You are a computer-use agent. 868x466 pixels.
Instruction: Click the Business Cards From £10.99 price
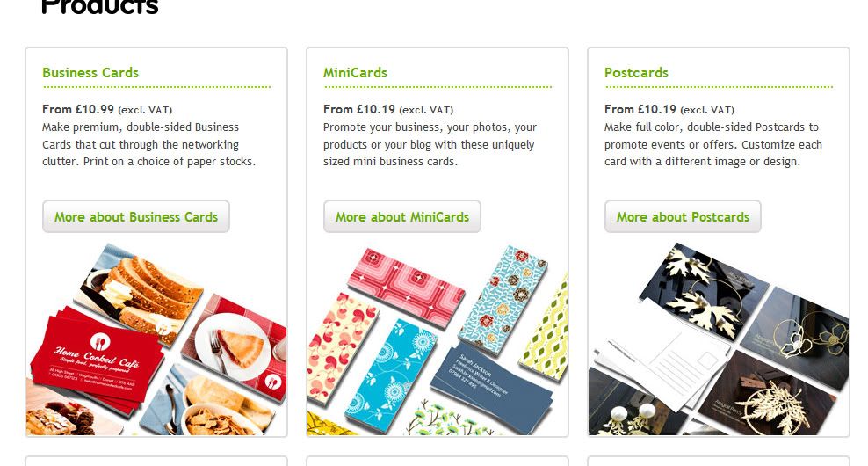click(x=78, y=109)
